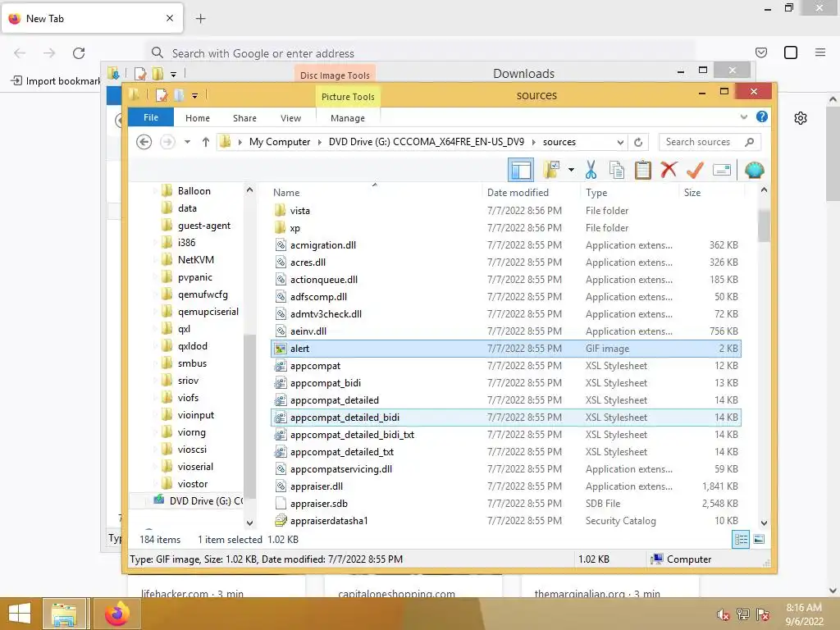
Task: Open the View ribbon tab
Action: click(x=290, y=118)
